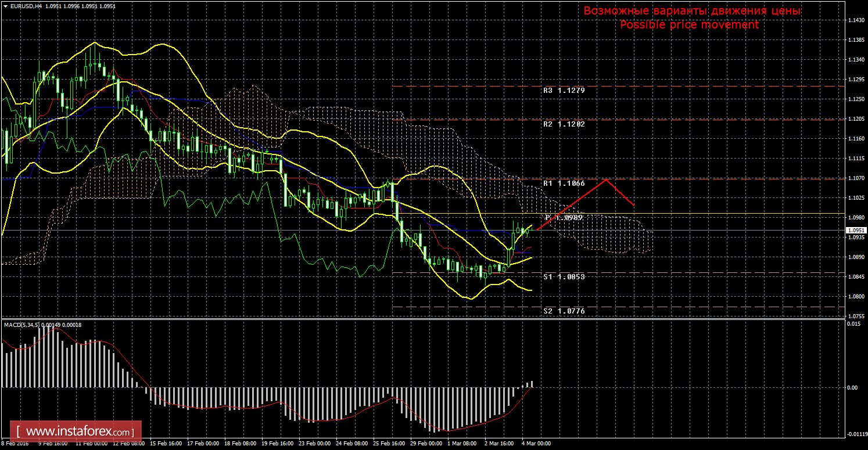Click the 12 Feb 08:00 time label
The width and height of the screenshot is (868, 450).
coord(128,444)
